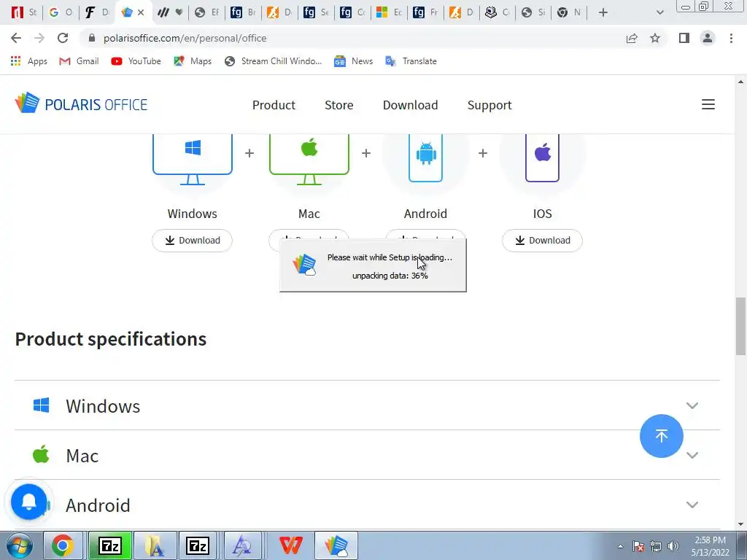This screenshot has height=560, width=747.
Task: Show hidden system tray icons
Action: (620, 546)
